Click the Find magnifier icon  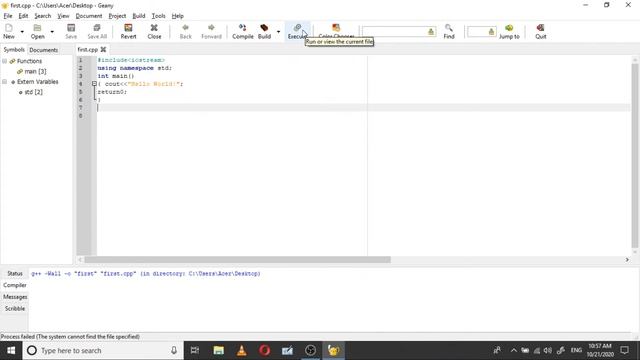[449, 31]
